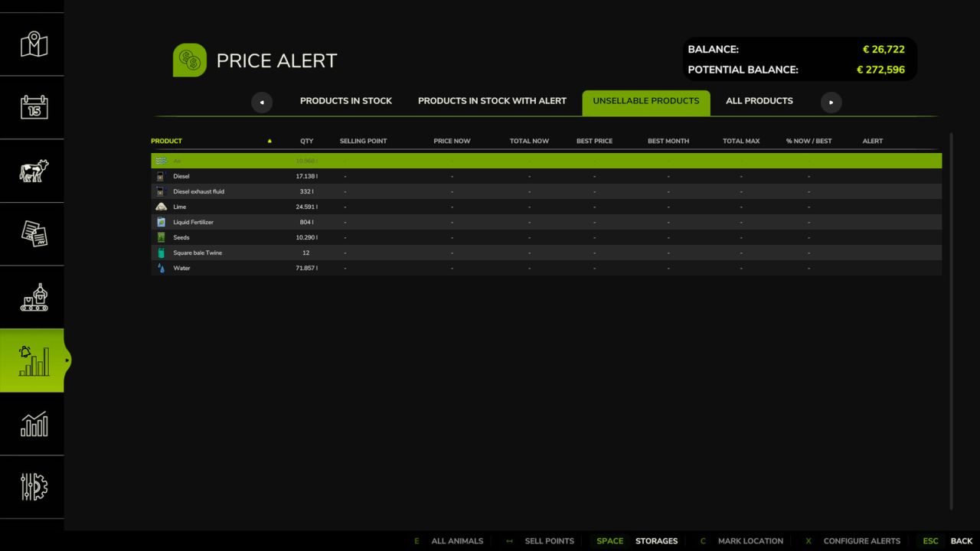Open the settings sliders gear icon

pyautogui.click(x=34, y=487)
